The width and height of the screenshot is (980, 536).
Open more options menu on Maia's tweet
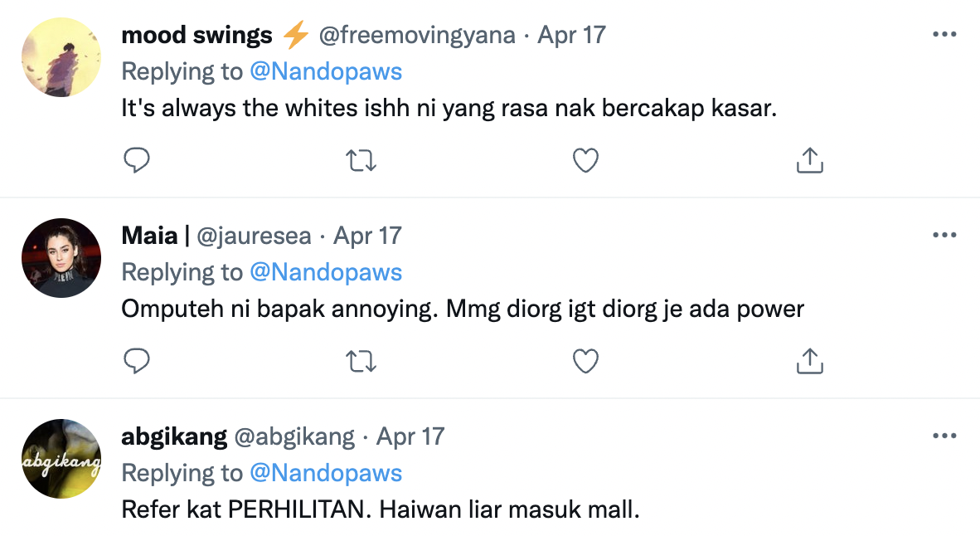(944, 236)
